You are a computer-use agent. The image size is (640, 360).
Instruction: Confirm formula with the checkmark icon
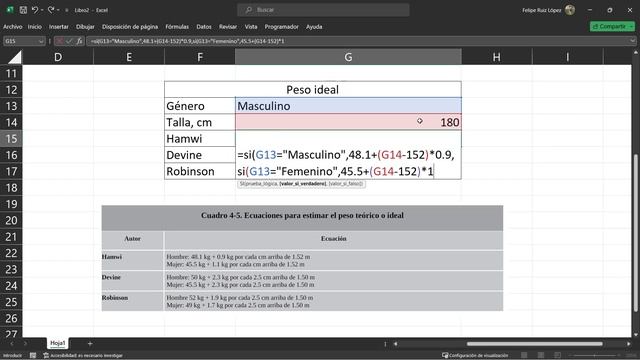69,41
